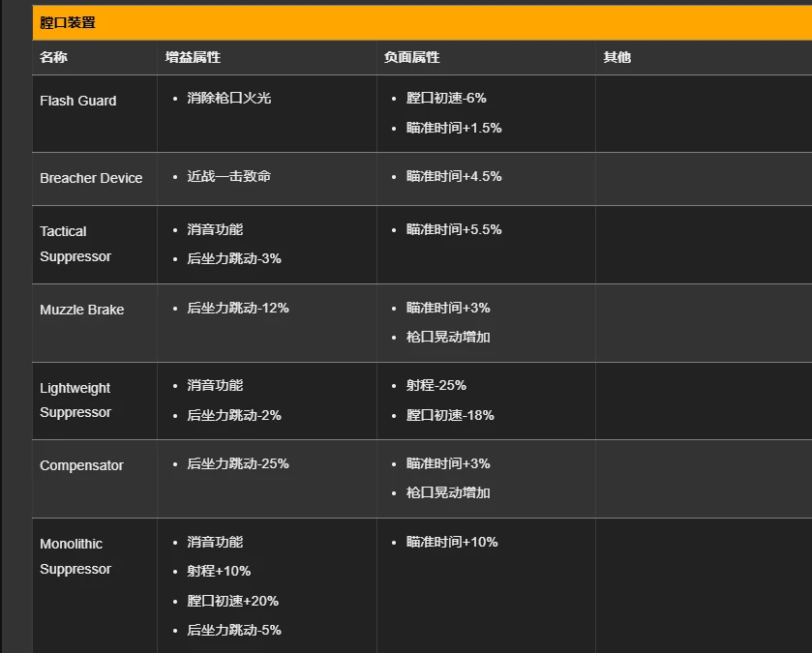Select the Compensator row name
The image size is (812, 653).
(82, 465)
